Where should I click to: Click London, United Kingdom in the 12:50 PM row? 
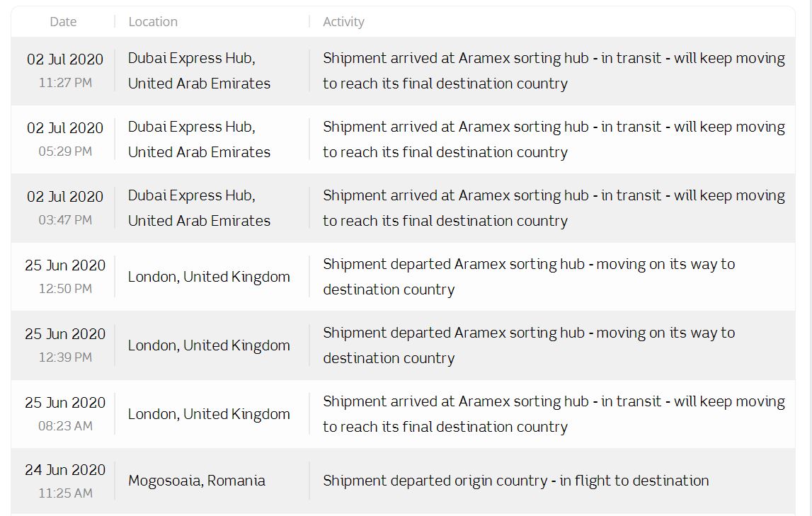click(209, 277)
